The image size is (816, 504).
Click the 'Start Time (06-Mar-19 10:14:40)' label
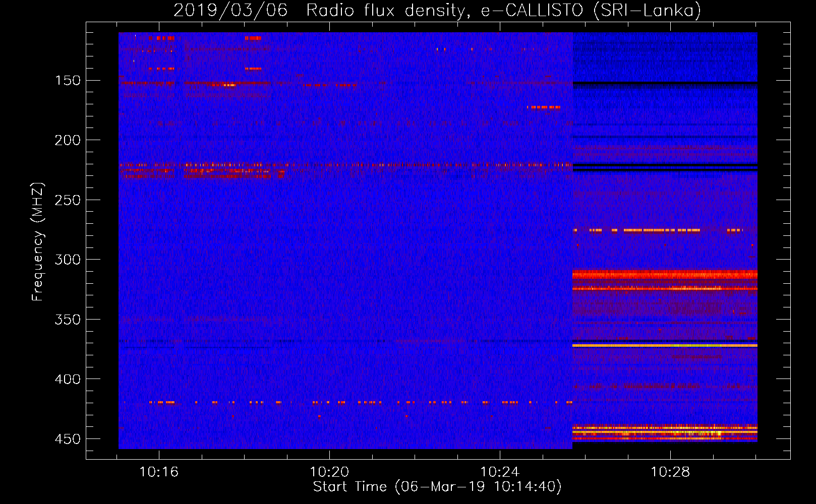pyautogui.click(x=437, y=487)
